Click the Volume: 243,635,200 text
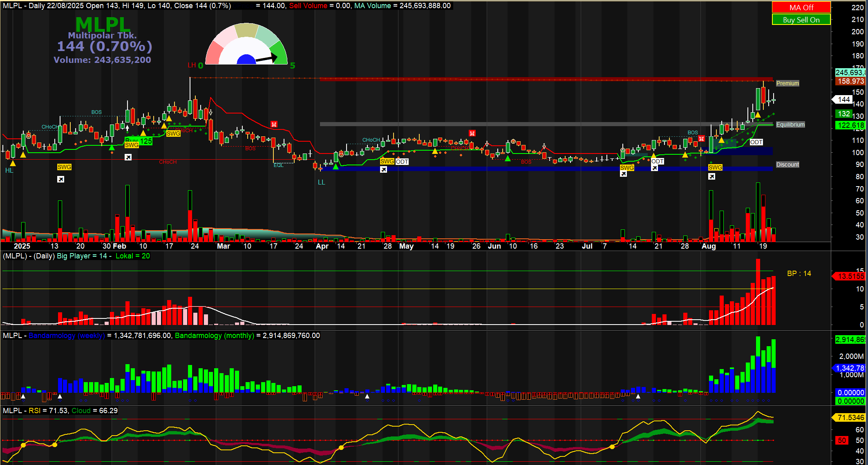 coord(102,60)
